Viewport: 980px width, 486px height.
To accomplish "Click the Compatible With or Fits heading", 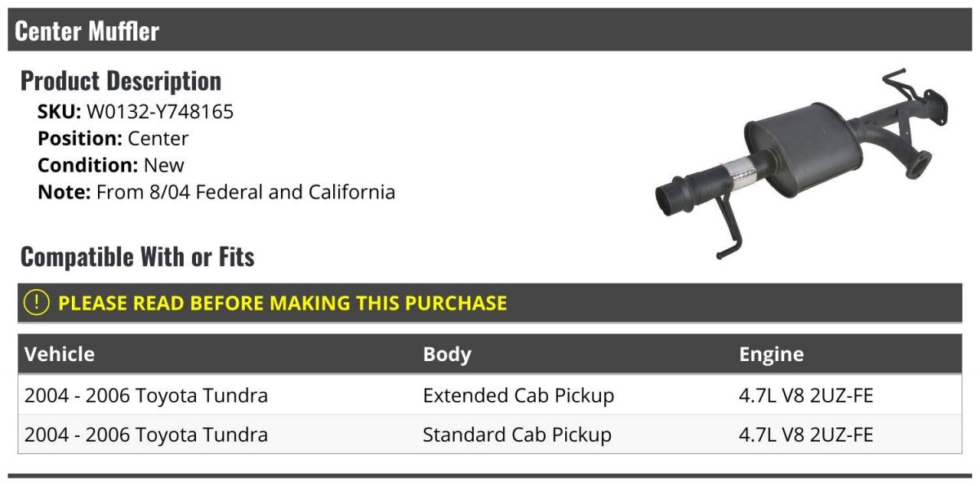I will coord(137,257).
